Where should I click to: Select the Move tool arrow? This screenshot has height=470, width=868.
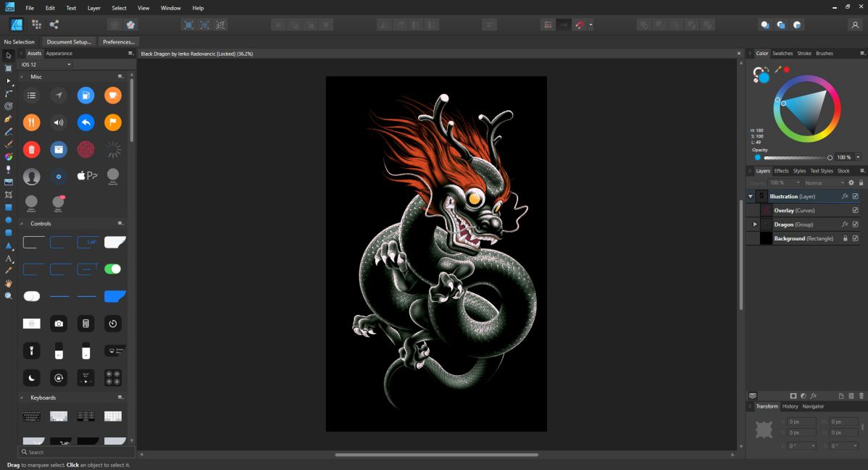[x=8, y=55]
